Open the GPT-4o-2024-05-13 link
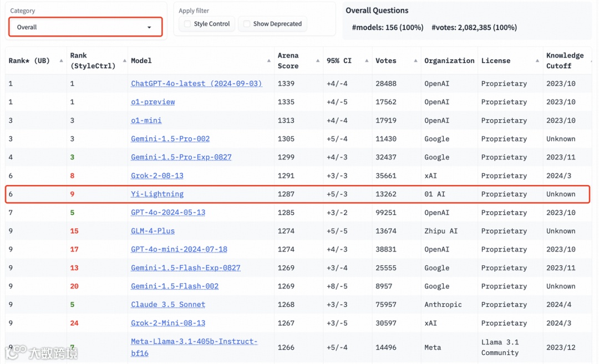 (x=168, y=213)
